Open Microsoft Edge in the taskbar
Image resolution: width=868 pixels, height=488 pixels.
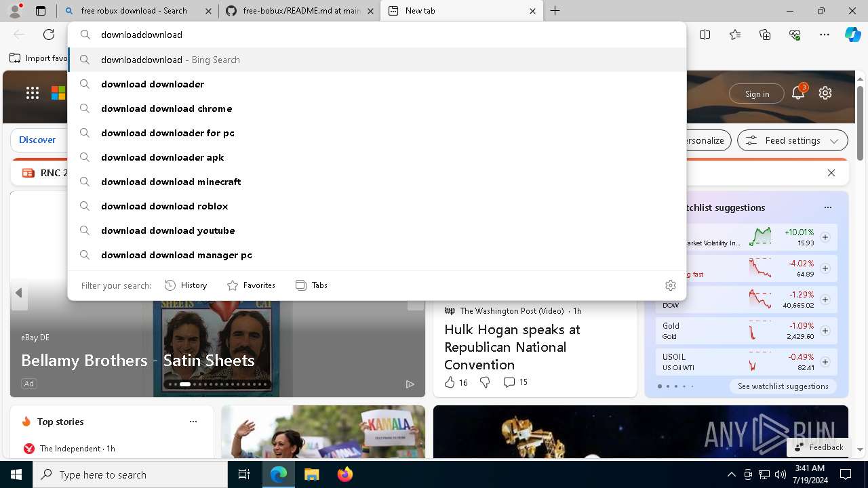tap(279, 474)
